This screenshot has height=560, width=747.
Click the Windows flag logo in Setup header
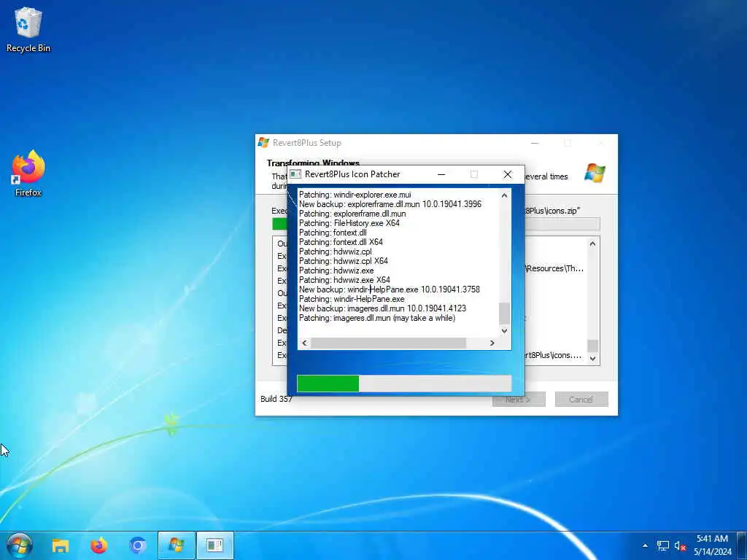coord(595,172)
